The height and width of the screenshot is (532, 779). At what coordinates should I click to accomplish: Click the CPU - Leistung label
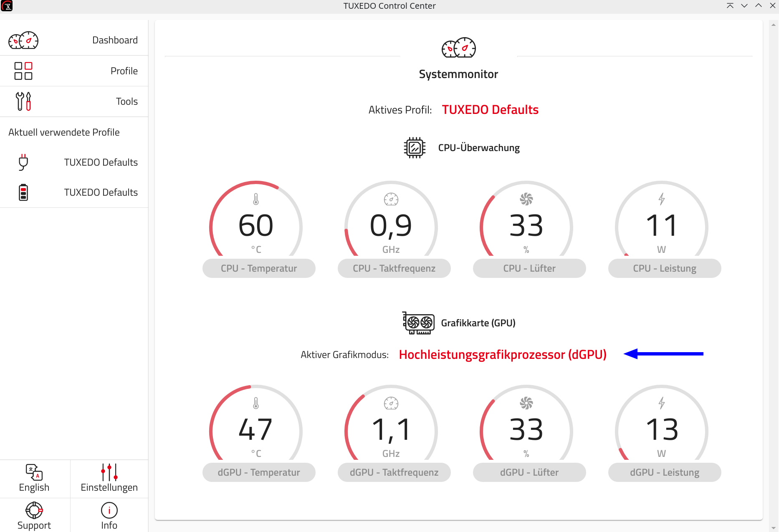click(x=665, y=268)
